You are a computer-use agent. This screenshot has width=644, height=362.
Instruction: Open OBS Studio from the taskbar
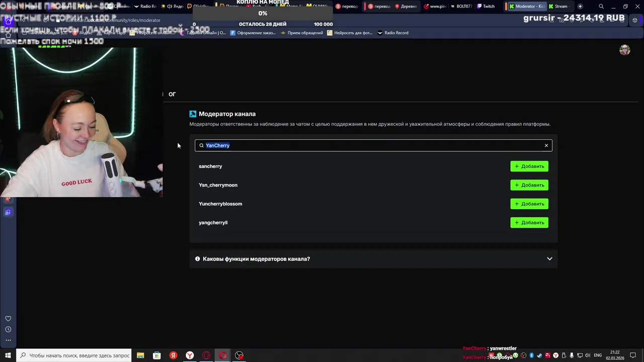pyautogui.click(x=239, y=355)
